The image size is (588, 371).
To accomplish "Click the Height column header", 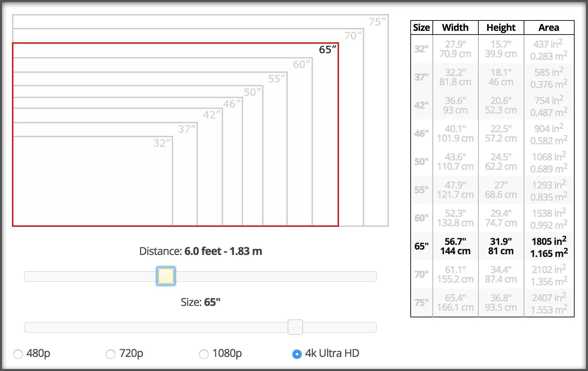I will tap(501, 28).
